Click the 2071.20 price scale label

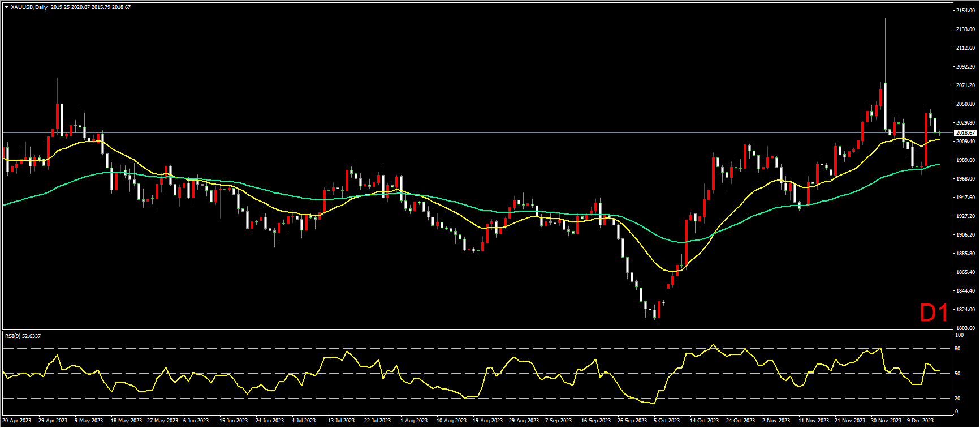[x=966, y=85]
